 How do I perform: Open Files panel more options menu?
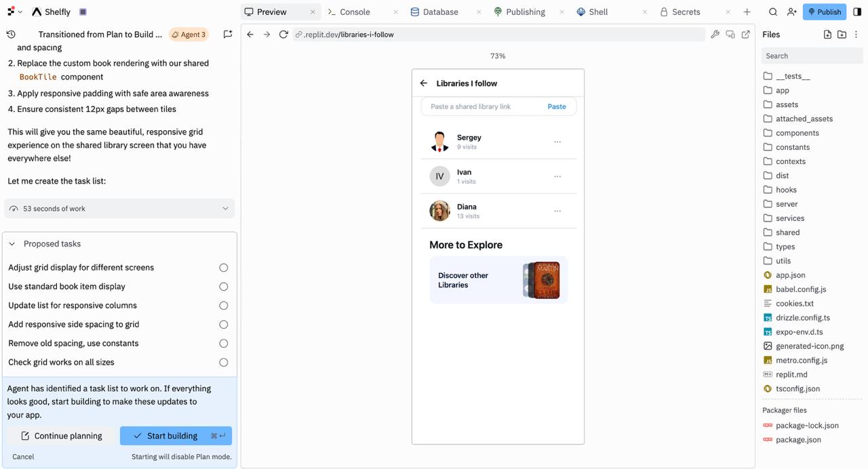click(x=856, y=35)
